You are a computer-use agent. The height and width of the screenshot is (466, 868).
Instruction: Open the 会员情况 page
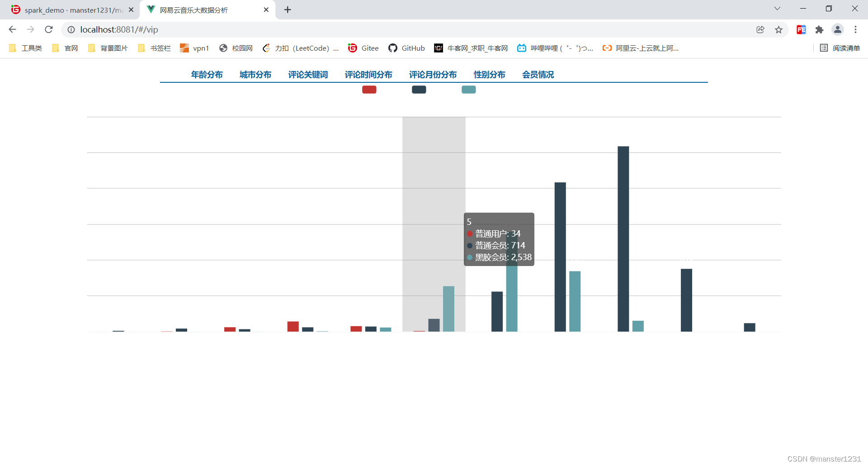click(x=538, y=75)
